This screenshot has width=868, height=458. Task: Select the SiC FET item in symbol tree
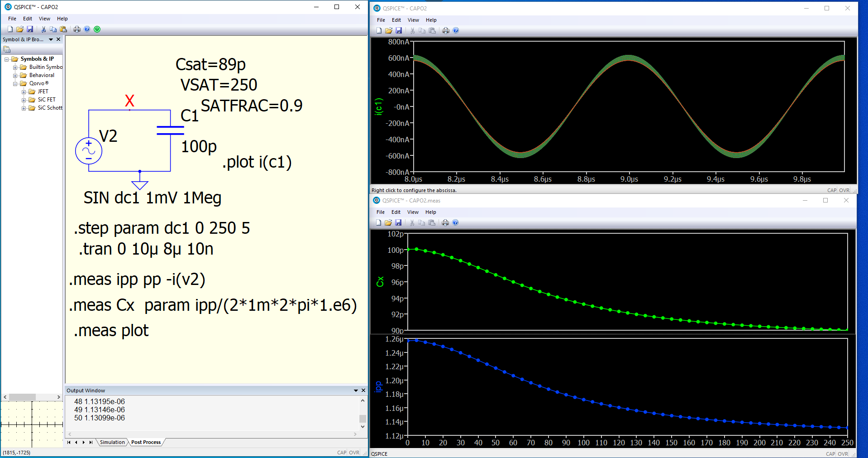[x=47, y=100]
